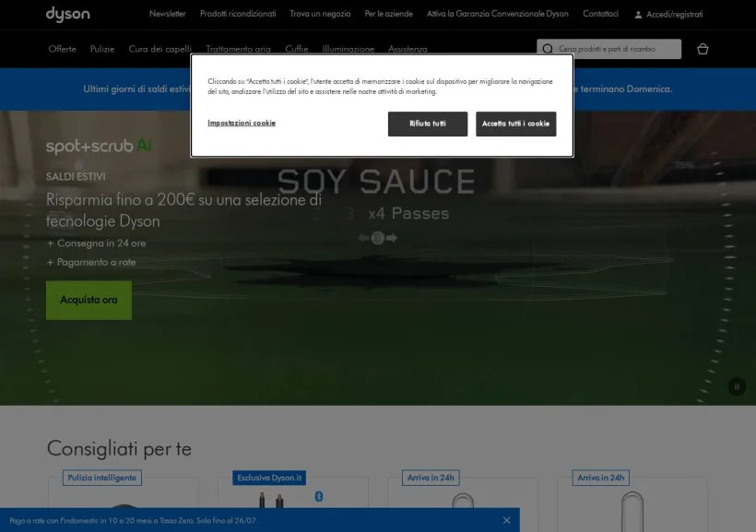Click the Consigliati per te heading
This screenshot has height=532, width=756.
(x=119, y=449)
